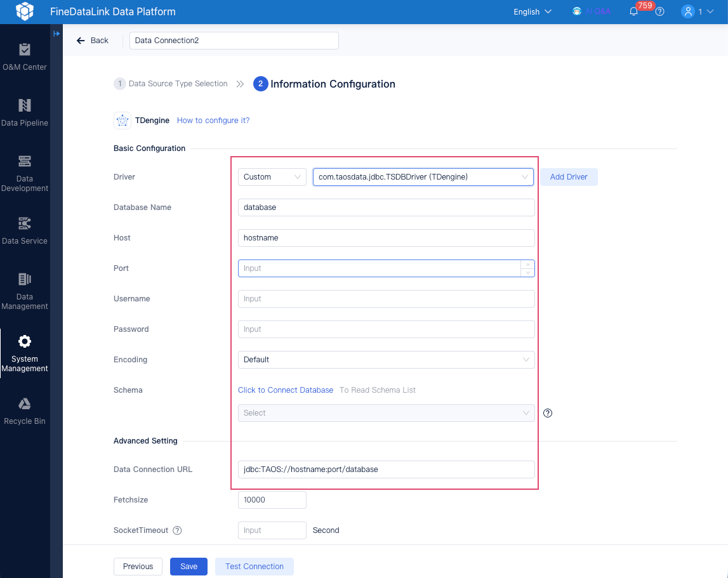Go to Data Development module
This screenshot has width=728, height=578.
(x=25, y=174)
